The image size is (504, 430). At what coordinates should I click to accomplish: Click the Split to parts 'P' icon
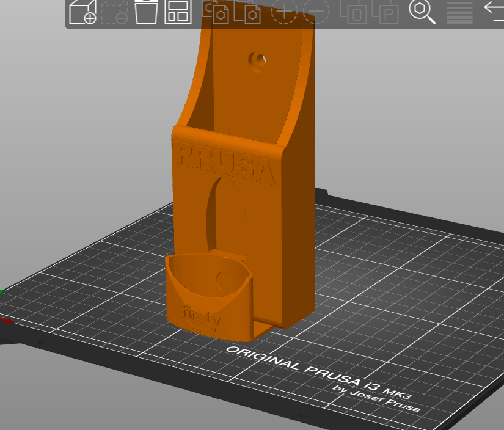pyautogui.click(x=385, y=12)
